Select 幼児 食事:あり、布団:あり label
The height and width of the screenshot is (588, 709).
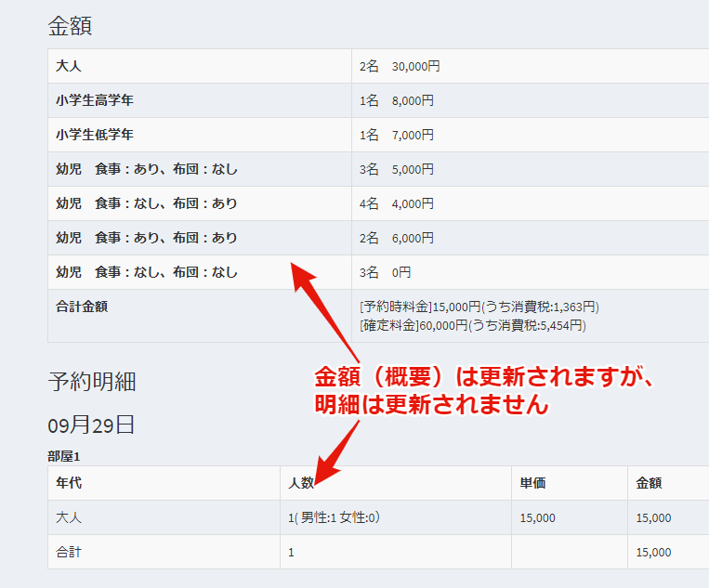(147, 238)
